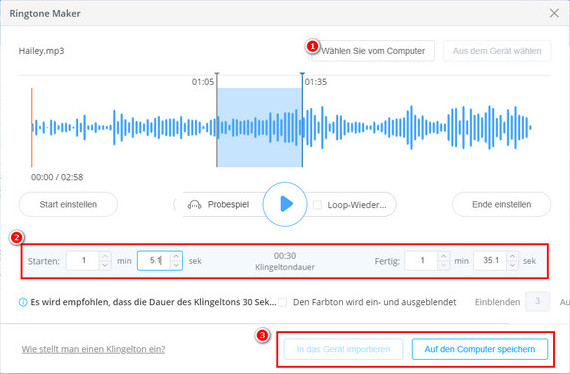This screenshot has width=570, height=374.
Task: Click inside the highlighted waveform selection
Action: point(260,127)
